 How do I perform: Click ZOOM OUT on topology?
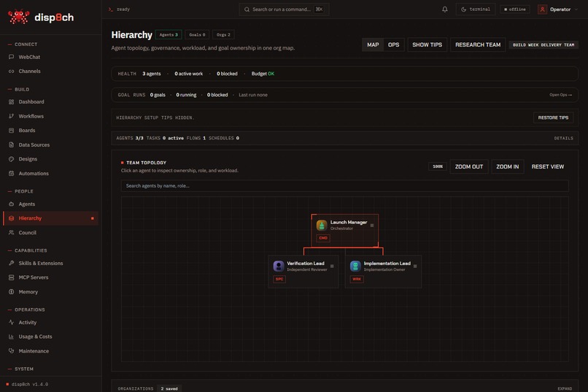[x=469, y=166]
